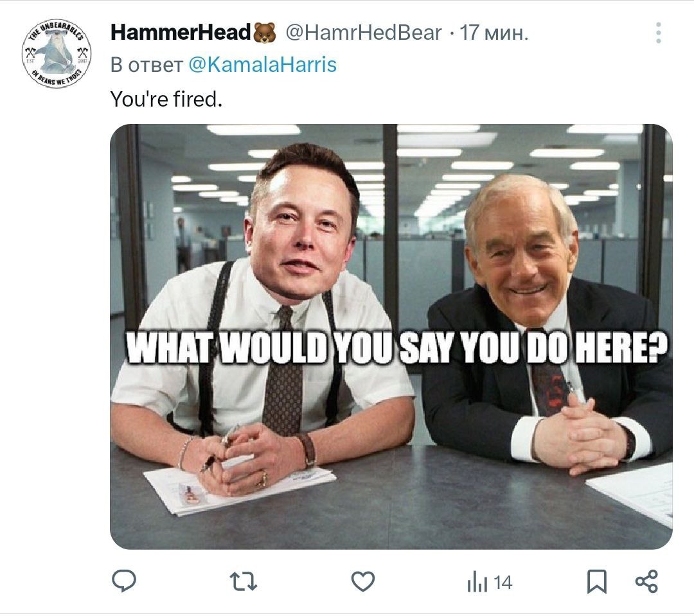The image size is (694, 616).
Task: Open view analytics via the bar chart icon
Action: pyautogui.click(x=477, y=582)
